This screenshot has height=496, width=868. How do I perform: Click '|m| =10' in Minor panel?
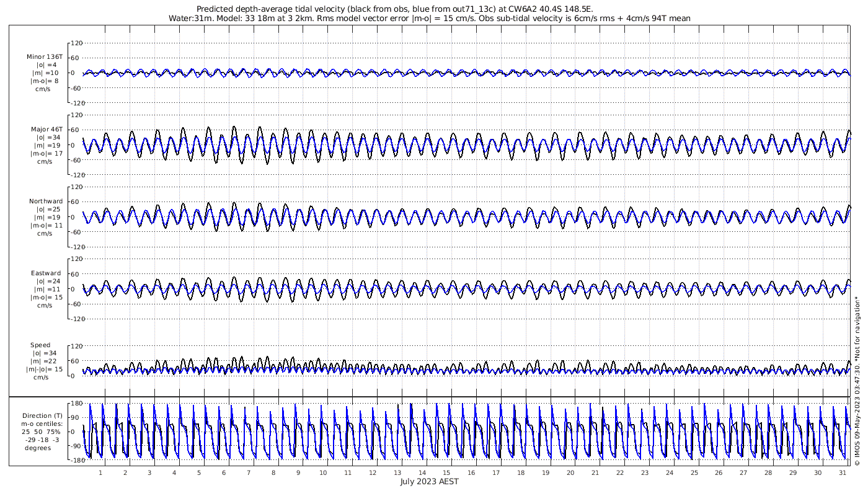click(x=46, y=73)
